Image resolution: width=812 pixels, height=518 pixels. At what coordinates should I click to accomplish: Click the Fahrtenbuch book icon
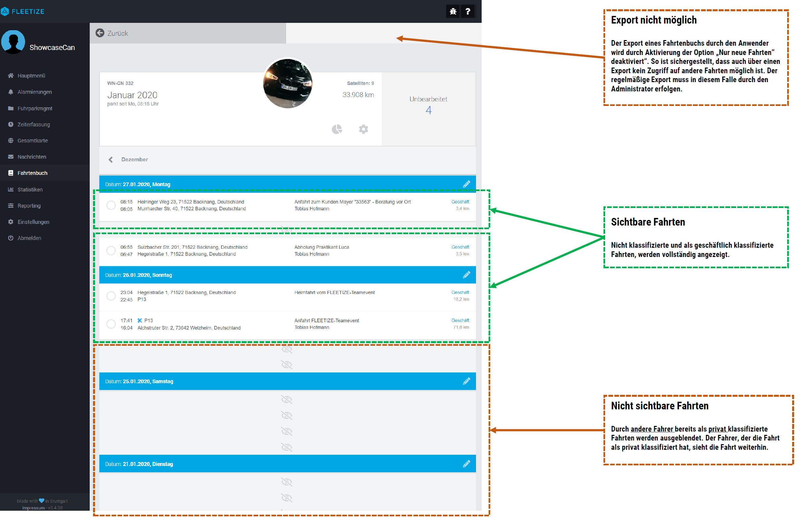pyautogui.click(x=11, y=173)
